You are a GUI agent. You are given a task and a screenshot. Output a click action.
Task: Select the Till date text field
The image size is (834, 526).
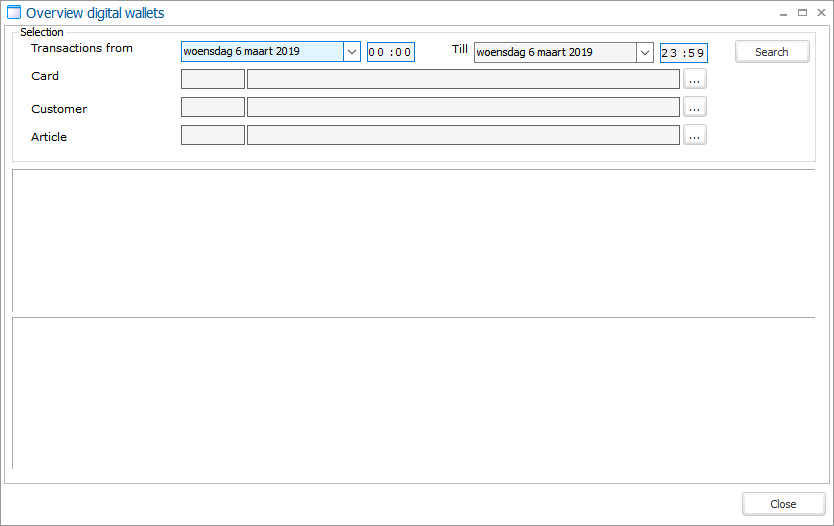(x=555, y=52)
